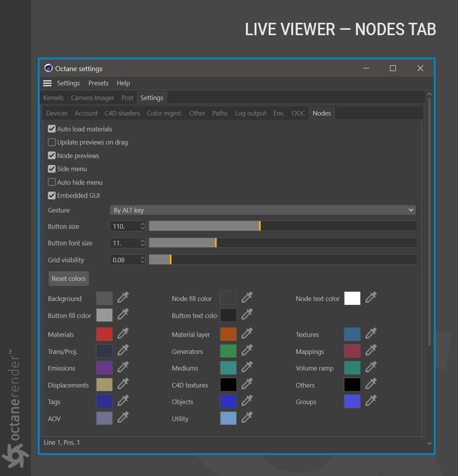Toggle Embedded GUI checkbox
Screen dimensions: 458x476
click(x=52, y=195)
